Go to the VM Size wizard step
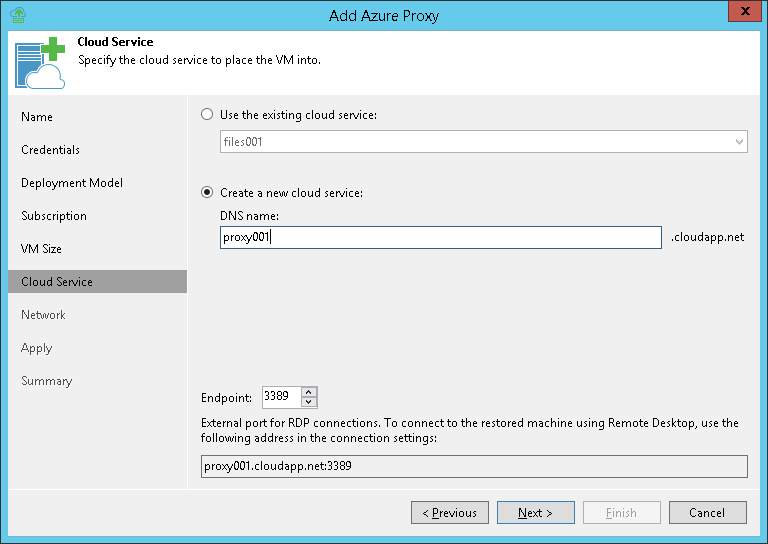The height and width of the screenshot is (544, 768). click(41, 249)
